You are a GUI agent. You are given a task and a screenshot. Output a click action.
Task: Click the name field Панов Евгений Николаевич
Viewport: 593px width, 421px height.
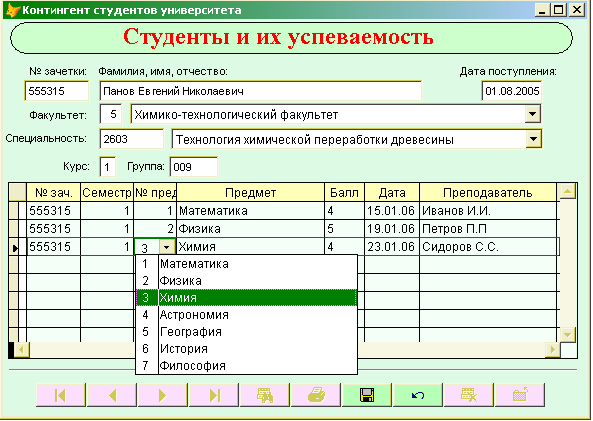[x=261, y=91]
